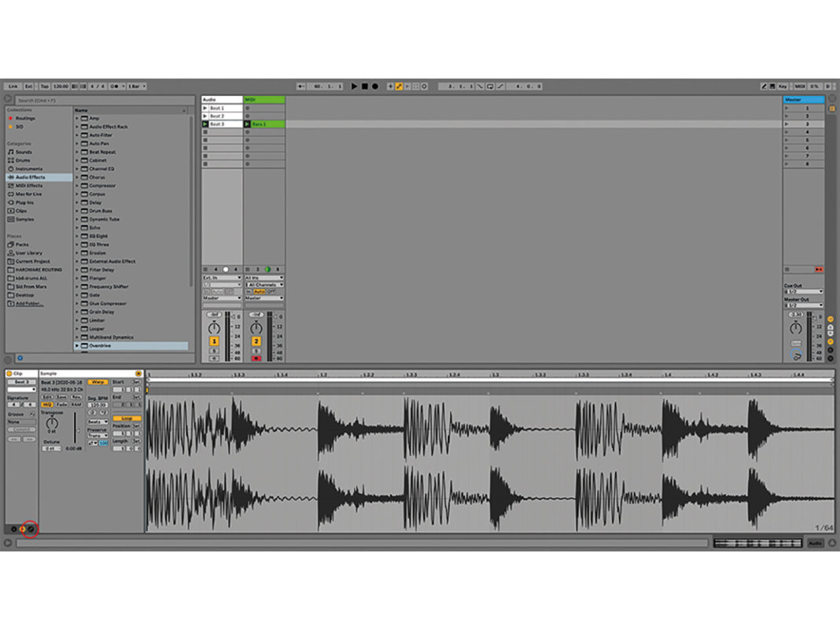840x630 pixels.
Task: Select Instruments in browser categories
Action: point(28,169)
